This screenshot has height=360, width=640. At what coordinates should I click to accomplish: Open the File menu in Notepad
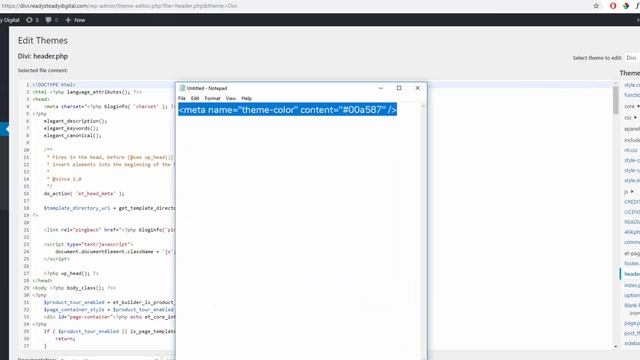(x=182, y=98)
